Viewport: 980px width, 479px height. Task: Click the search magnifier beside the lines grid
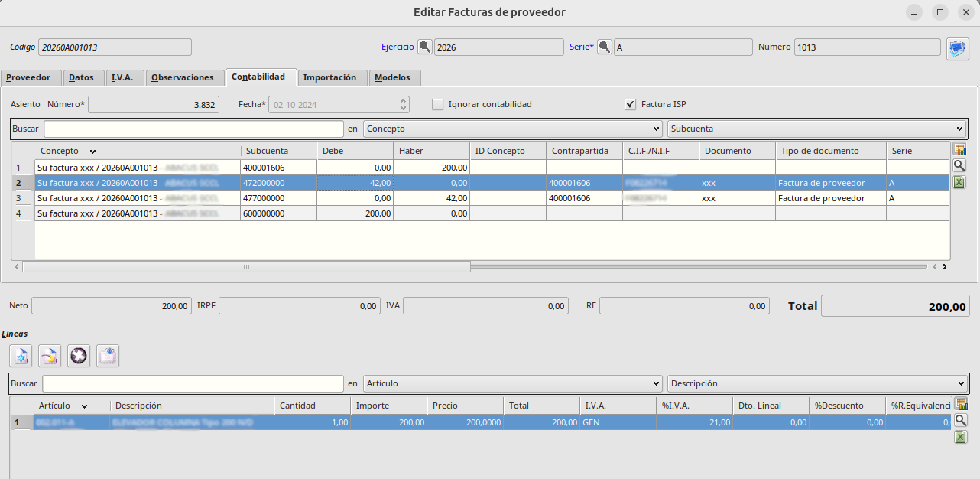(x=961, y=420)
